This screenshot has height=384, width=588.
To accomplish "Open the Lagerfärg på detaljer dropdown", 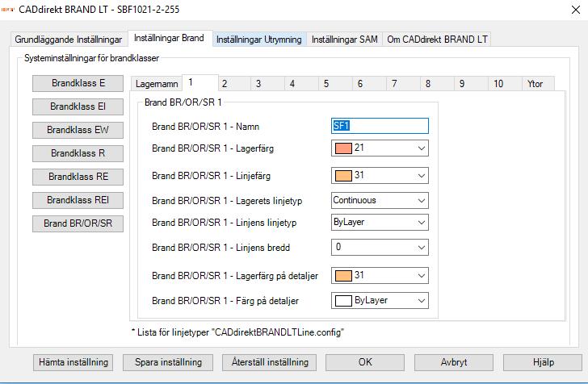I will [x=380, y=275].
